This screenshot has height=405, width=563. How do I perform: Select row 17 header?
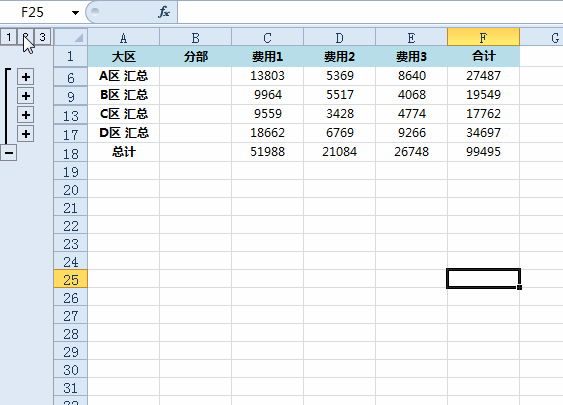(71, 134)
